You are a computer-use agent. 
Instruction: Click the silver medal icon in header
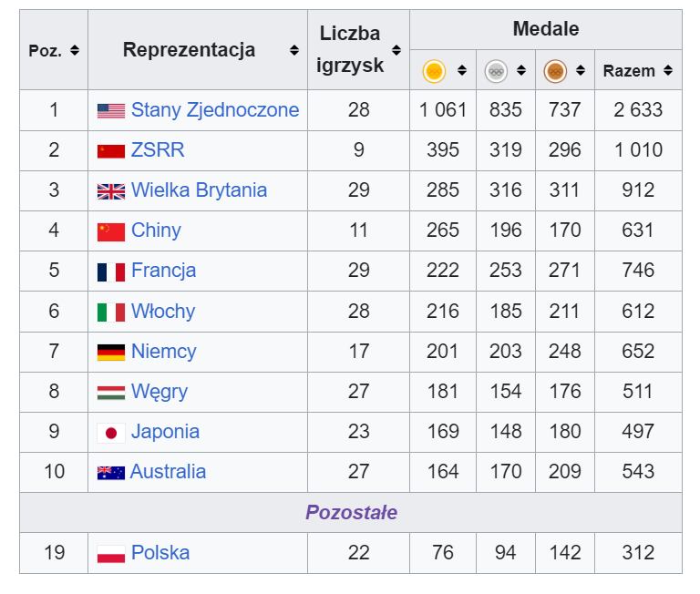pos(496,71)
